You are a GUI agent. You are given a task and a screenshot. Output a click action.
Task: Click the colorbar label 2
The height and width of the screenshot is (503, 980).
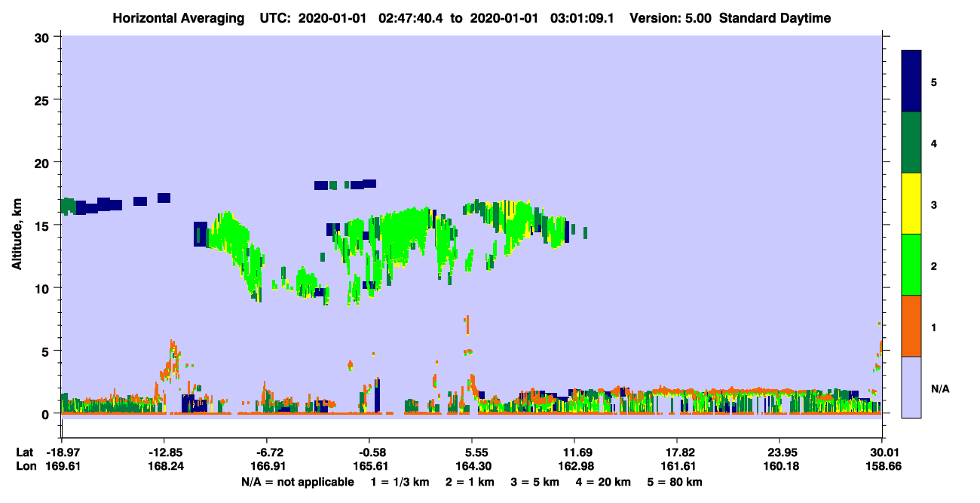coord(934,265)
